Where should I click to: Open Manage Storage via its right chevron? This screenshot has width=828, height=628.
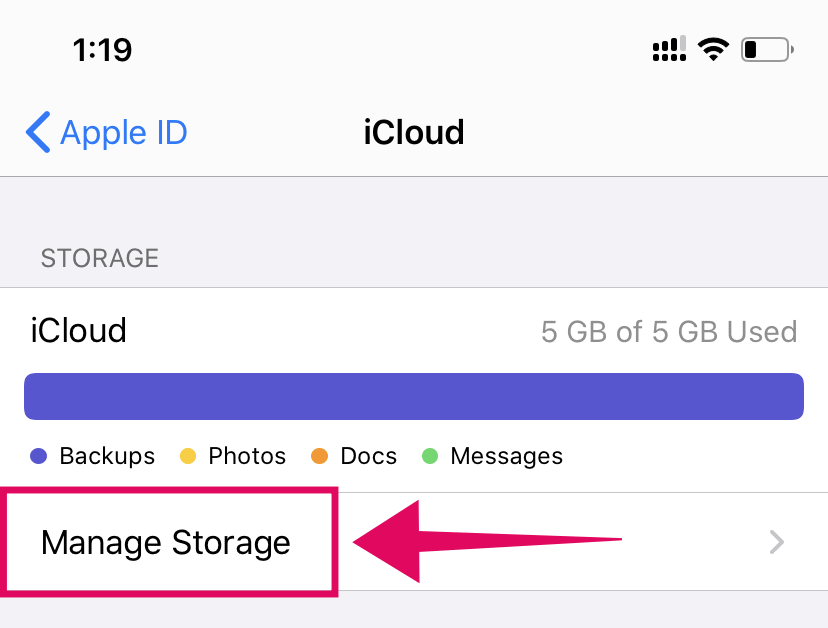click(x=776, y=542)
